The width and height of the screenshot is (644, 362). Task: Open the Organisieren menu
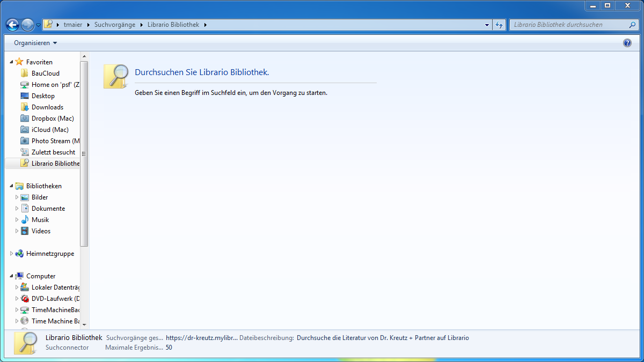click(35, 43)
